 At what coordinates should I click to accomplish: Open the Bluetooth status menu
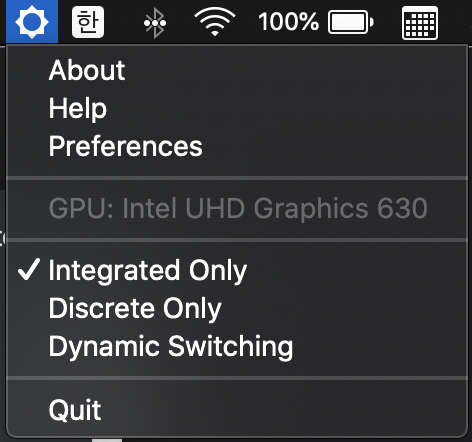coord(155,22)
